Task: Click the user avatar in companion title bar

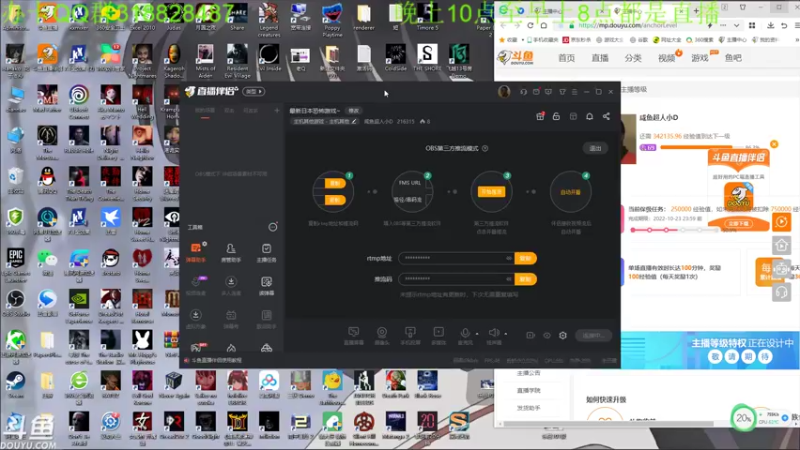Action: coord(504,91)
